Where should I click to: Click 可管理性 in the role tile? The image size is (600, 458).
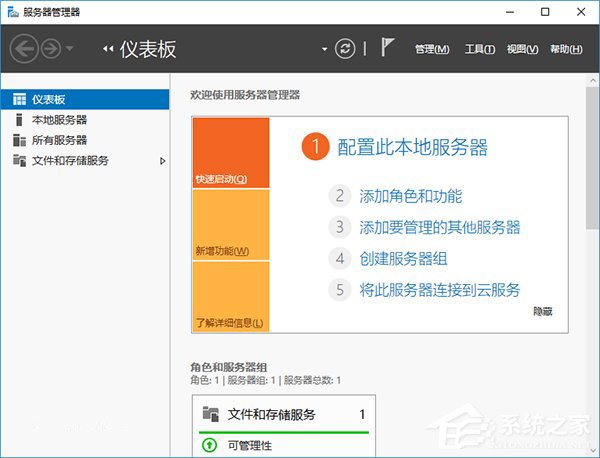pos(249,446)
